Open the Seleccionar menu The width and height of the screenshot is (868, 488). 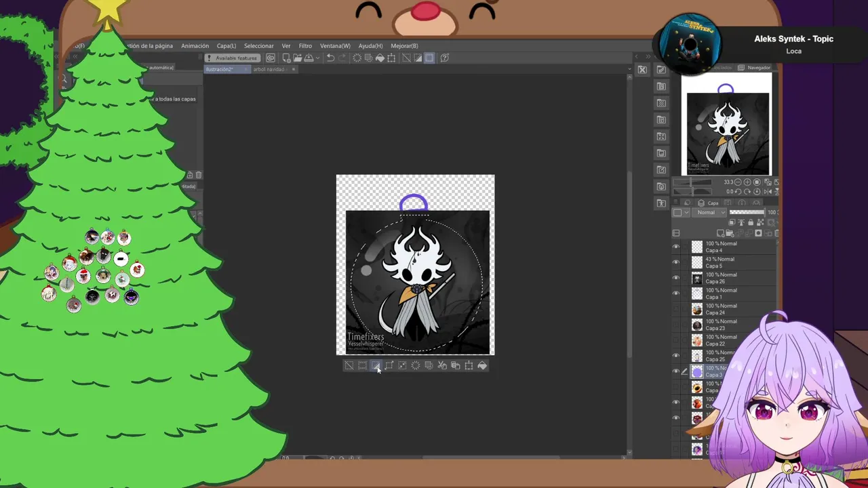[x=259, y=46]
